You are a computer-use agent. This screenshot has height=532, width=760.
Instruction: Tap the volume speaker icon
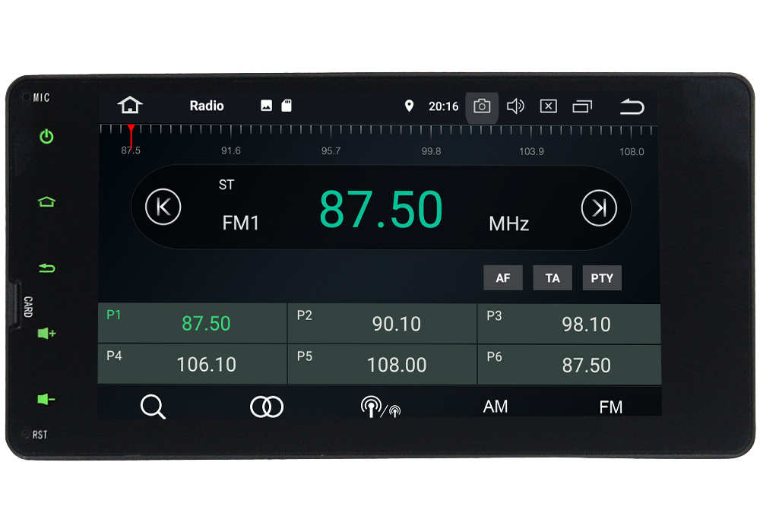click(515, 106)
